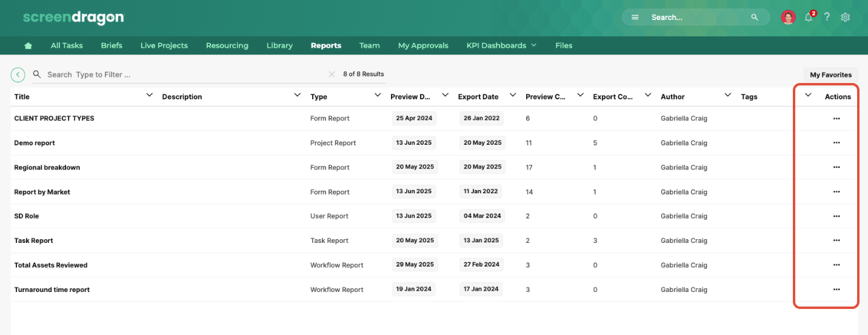
Task: Open the Team tab
Action: point(369,45)
